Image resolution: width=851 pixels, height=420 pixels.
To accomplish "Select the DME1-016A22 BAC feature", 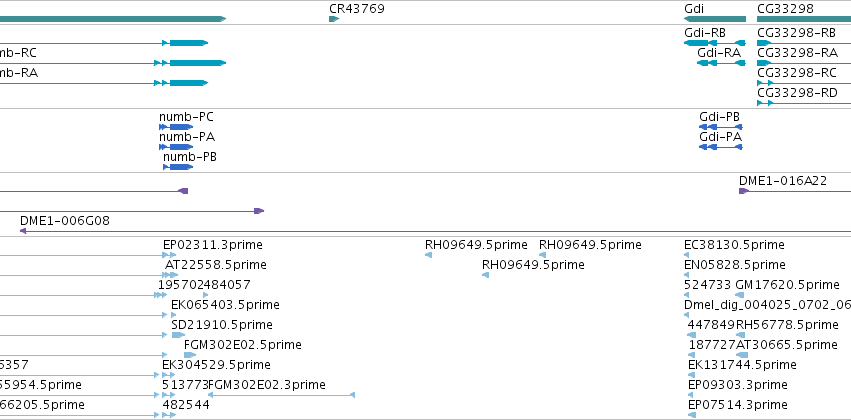I will 795,191.
